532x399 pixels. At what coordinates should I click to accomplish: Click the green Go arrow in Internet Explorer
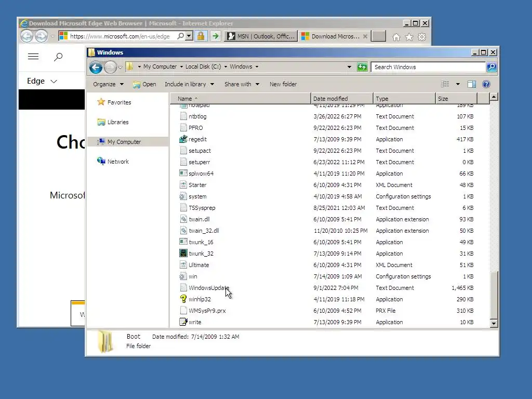(216, 36)
